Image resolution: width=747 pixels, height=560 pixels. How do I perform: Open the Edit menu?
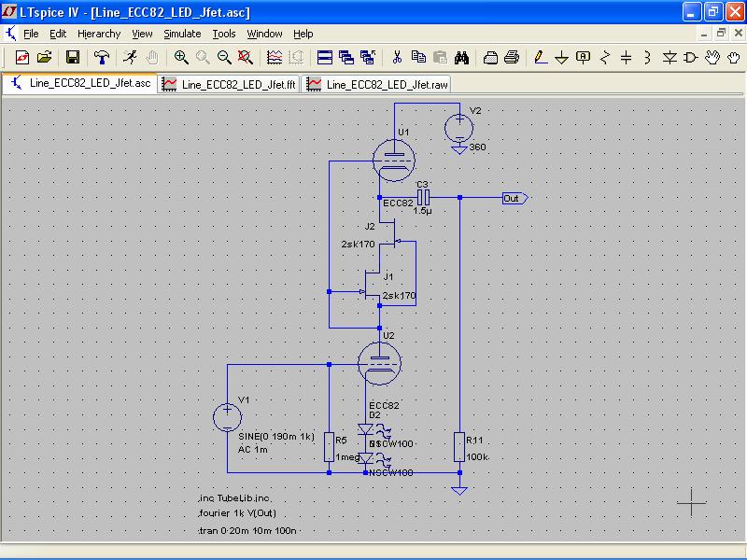(58, 34)
